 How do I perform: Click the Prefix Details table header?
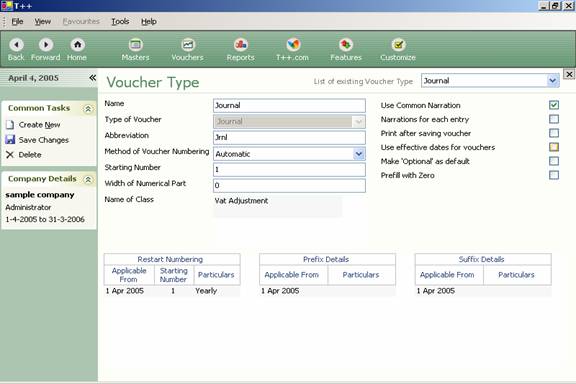pos(326,259)
